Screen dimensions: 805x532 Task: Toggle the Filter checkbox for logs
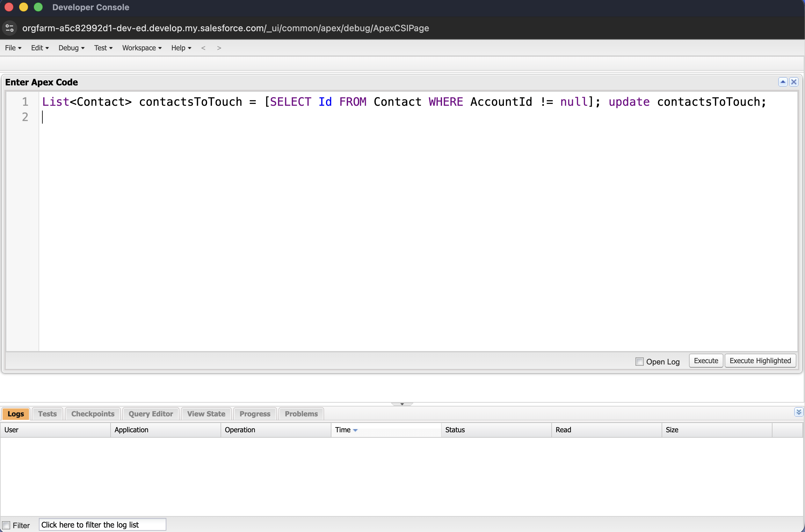6,525
